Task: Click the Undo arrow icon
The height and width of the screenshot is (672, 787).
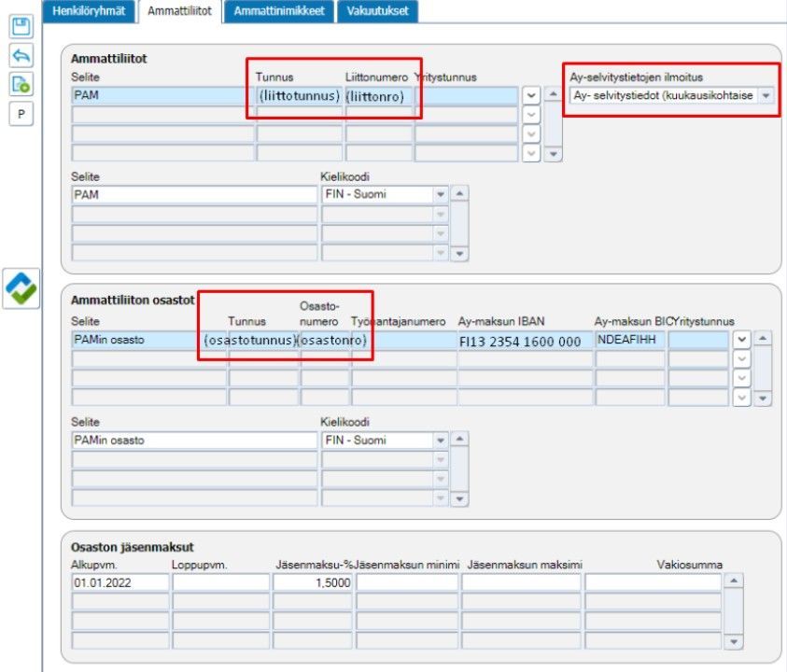Action: pos(21,55)
